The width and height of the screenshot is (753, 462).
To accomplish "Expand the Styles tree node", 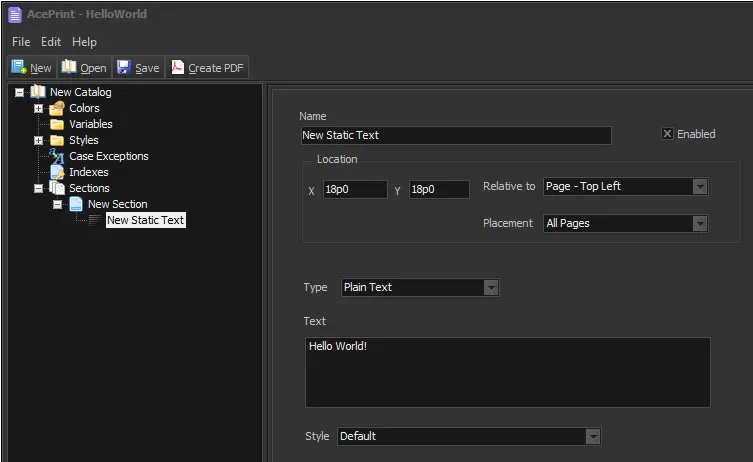I will (x=38, y=140).
